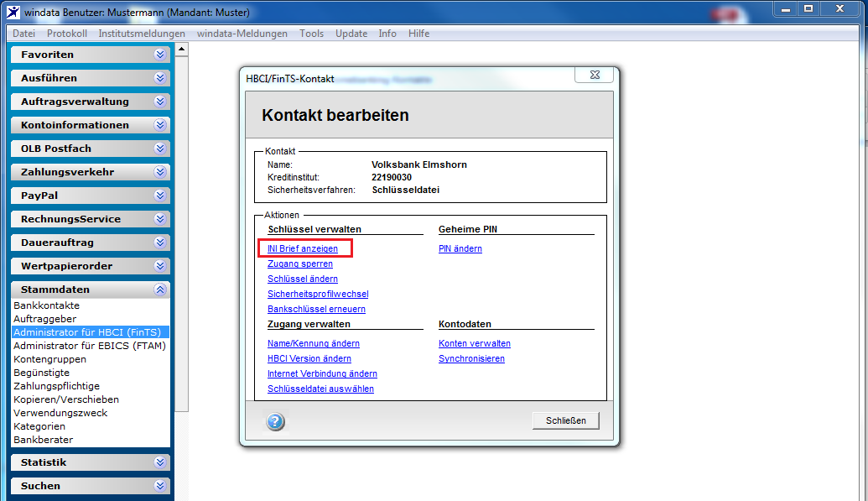Image resolution: width=868 pixels, height=501 pixels.
Task: Select Kontengruppen in the sidebar
Action: tap(49, 359)
